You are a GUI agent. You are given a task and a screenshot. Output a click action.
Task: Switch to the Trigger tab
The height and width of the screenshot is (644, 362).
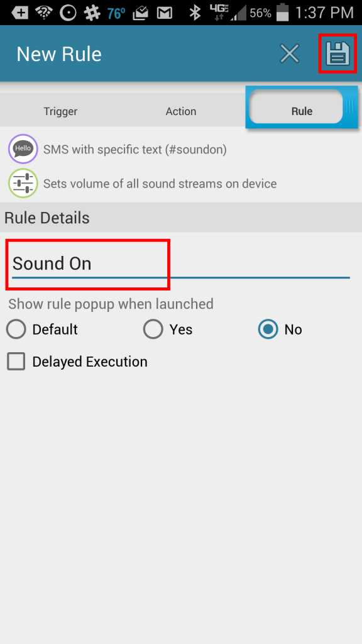tap(60, 111)
